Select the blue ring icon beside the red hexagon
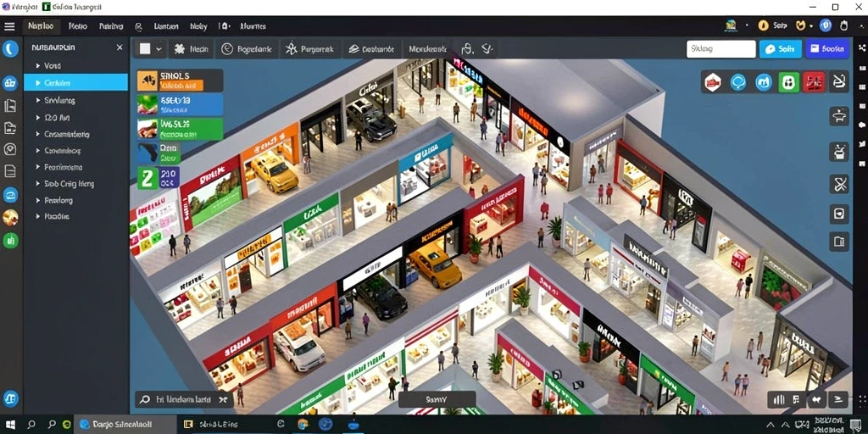 coord(738,82)
